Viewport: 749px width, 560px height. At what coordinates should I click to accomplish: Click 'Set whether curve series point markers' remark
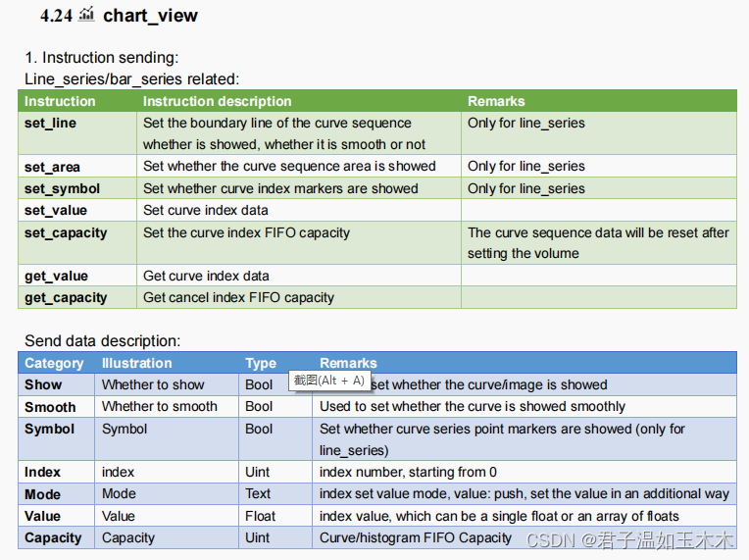[502, 439]
